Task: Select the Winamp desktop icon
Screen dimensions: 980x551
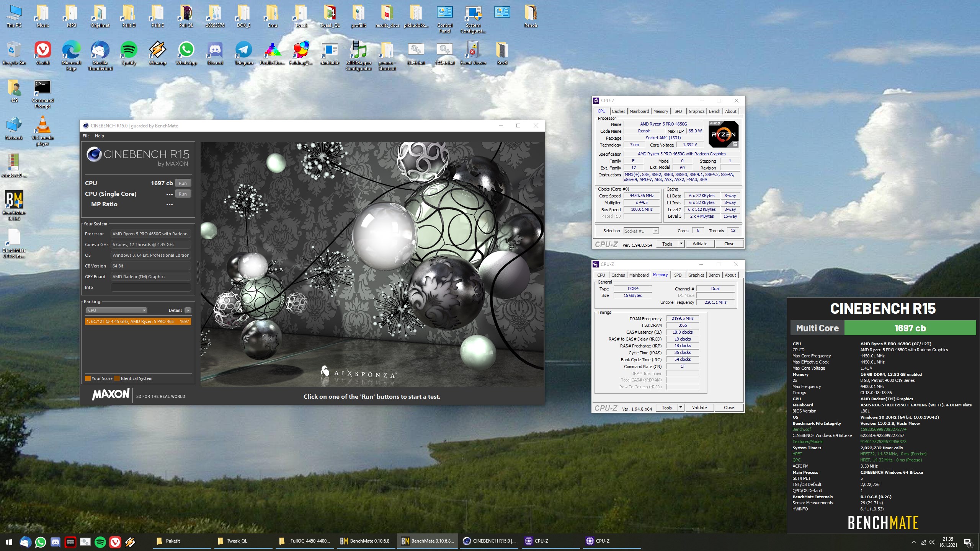Action: [157, 53]
